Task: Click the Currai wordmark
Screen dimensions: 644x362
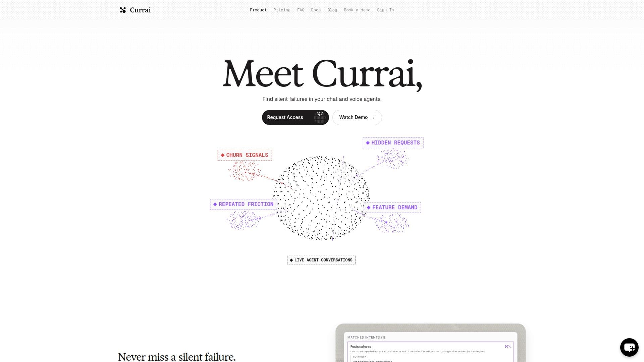Action: pos(140,10)
